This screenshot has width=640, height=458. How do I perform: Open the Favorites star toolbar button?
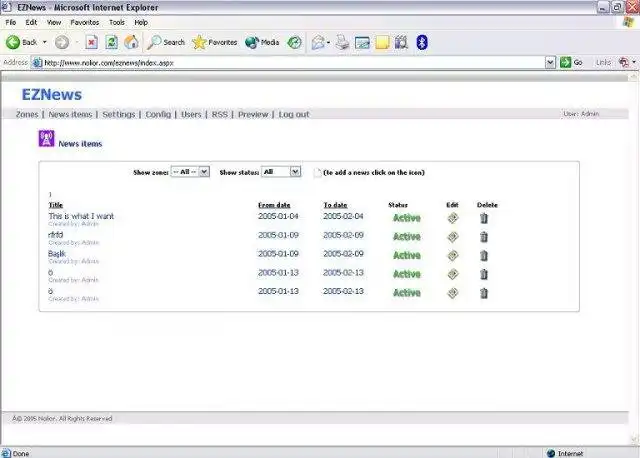215,42
